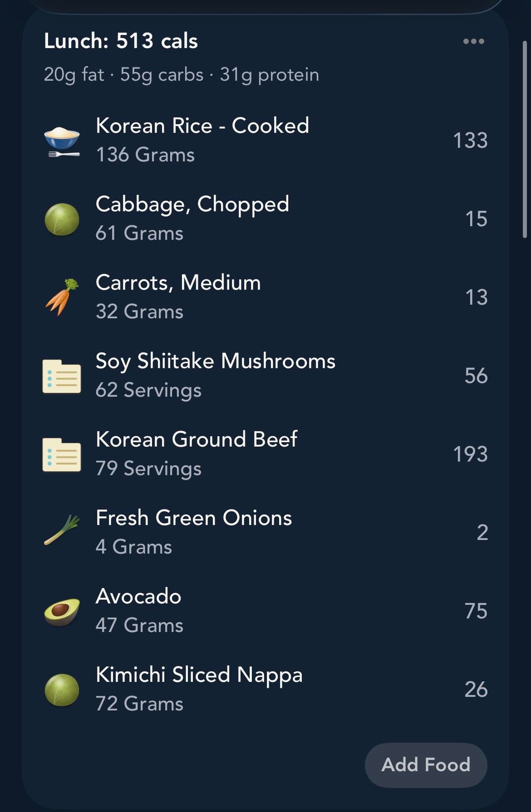Click the vertical scrollbar on the right

525,140
